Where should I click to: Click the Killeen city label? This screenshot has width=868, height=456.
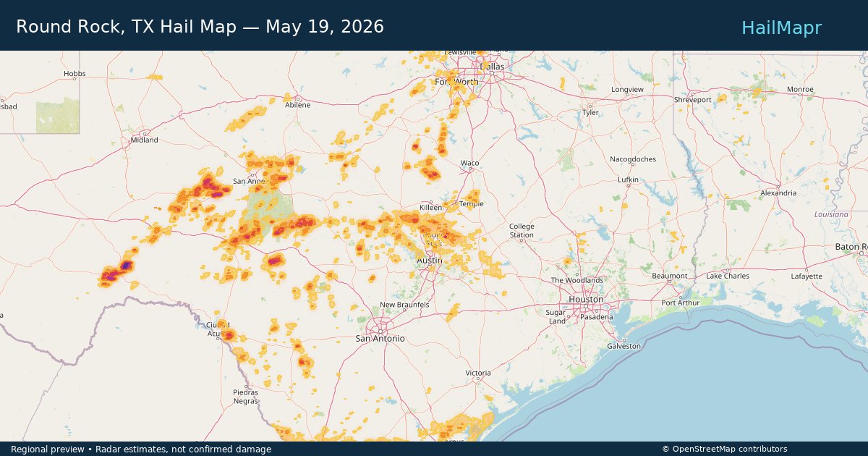[430, 208]
